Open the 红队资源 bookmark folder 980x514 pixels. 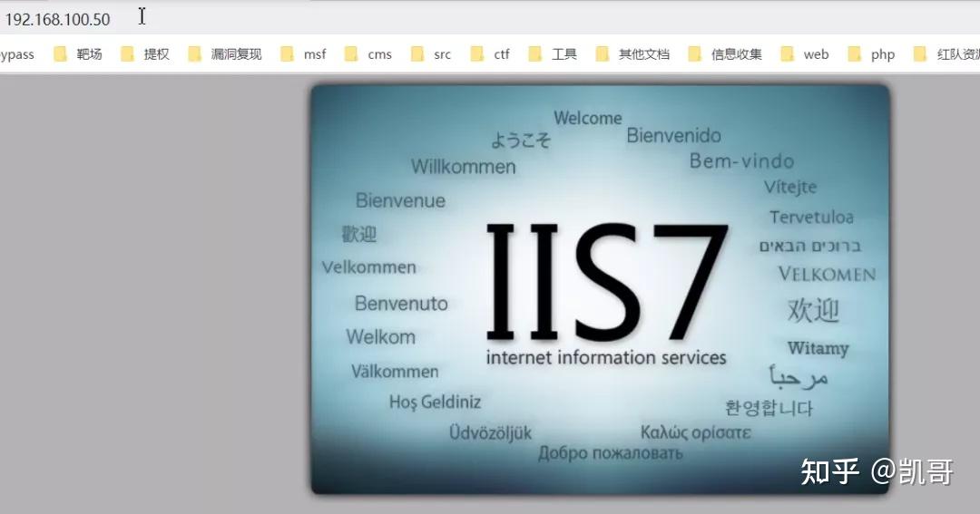coord(946,54)
